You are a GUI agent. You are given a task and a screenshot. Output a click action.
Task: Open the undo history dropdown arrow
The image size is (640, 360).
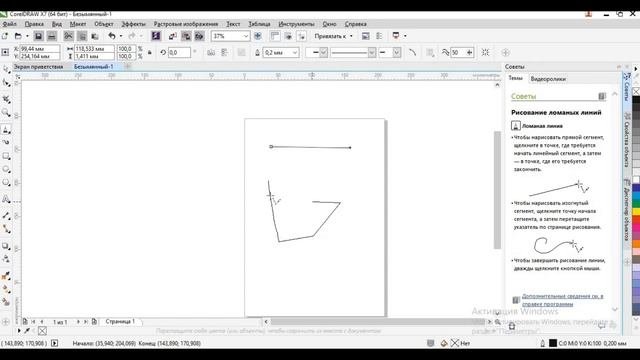point(121,36)
